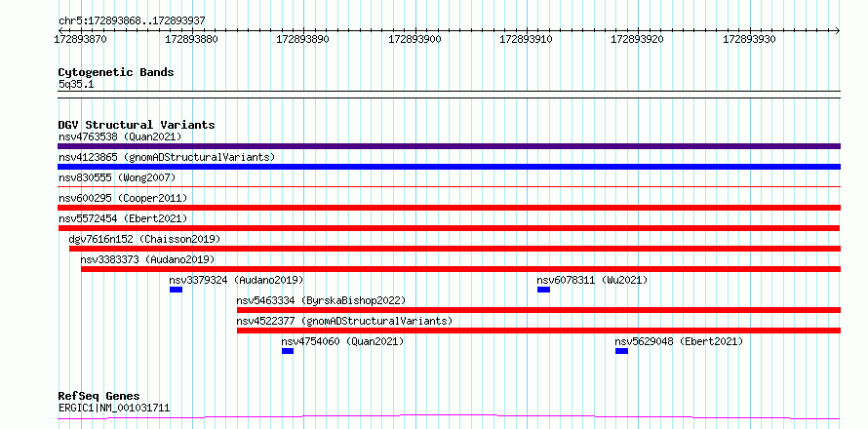Click the small blue nsv4754060 marker
Screen dimensions: 868x429
click(288, 351)
